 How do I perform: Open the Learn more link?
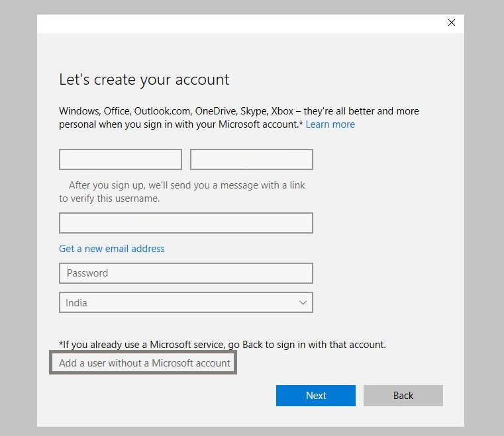tap(330, 124)
